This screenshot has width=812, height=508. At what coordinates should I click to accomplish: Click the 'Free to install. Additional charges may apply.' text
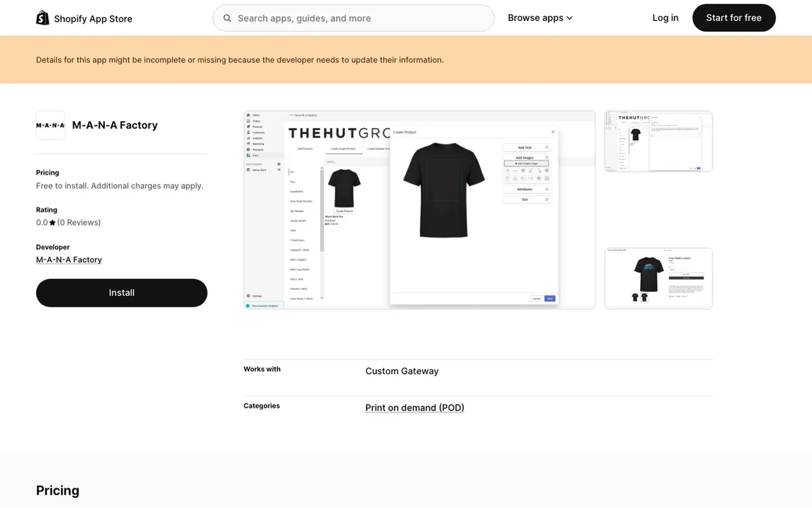[x=120, y=186]
